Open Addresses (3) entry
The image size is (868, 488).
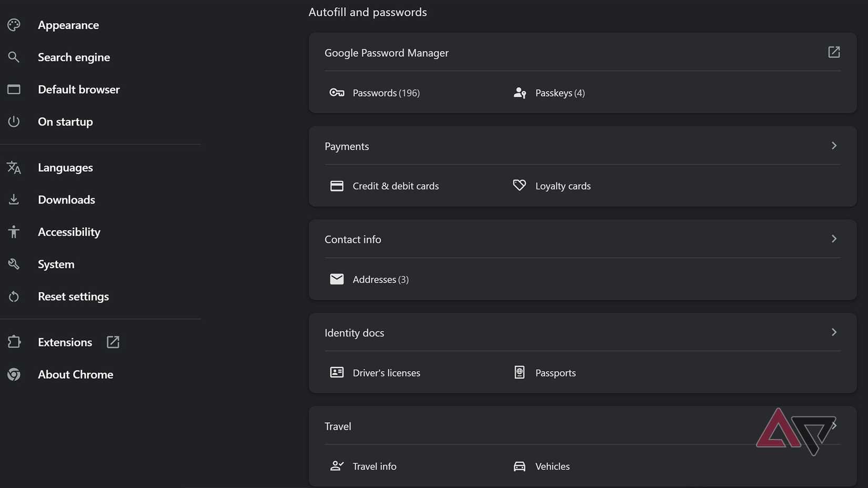point(380,279)
